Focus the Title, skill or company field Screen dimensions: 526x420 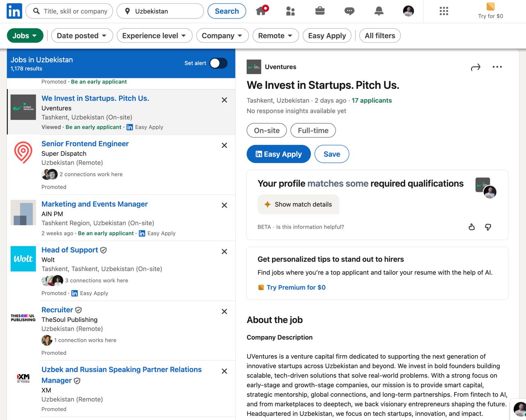pyautogui.click(x=70, y=11)
